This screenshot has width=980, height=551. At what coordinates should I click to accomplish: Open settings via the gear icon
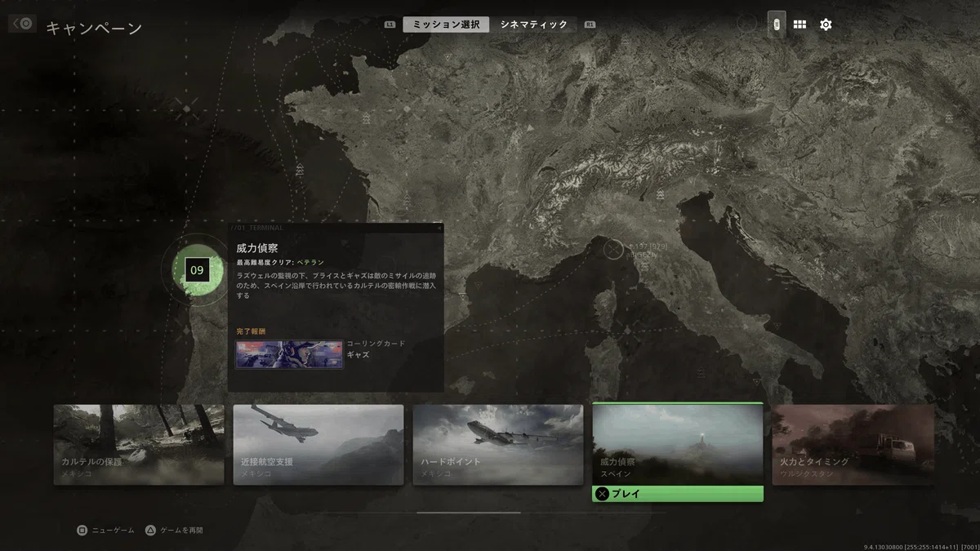(826, 24)
